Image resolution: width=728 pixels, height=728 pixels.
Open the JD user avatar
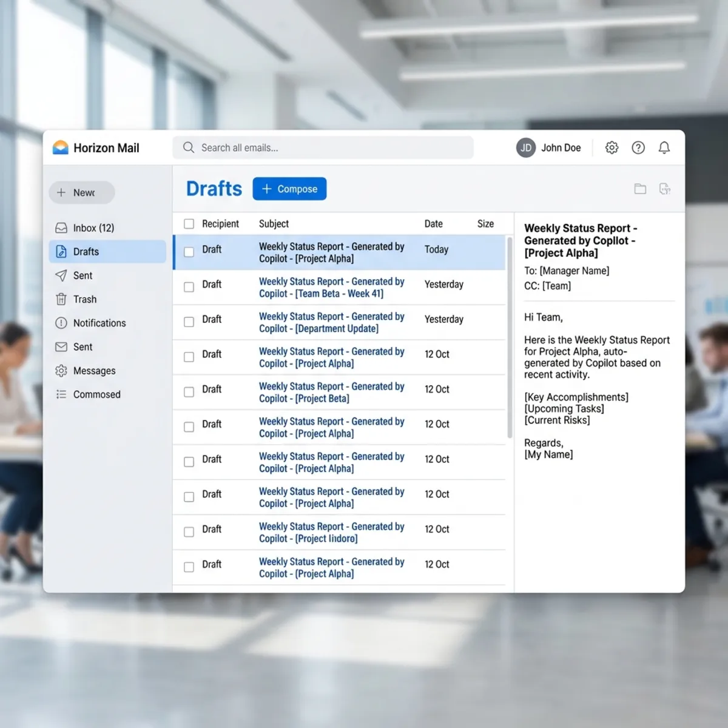coord(526,147)
